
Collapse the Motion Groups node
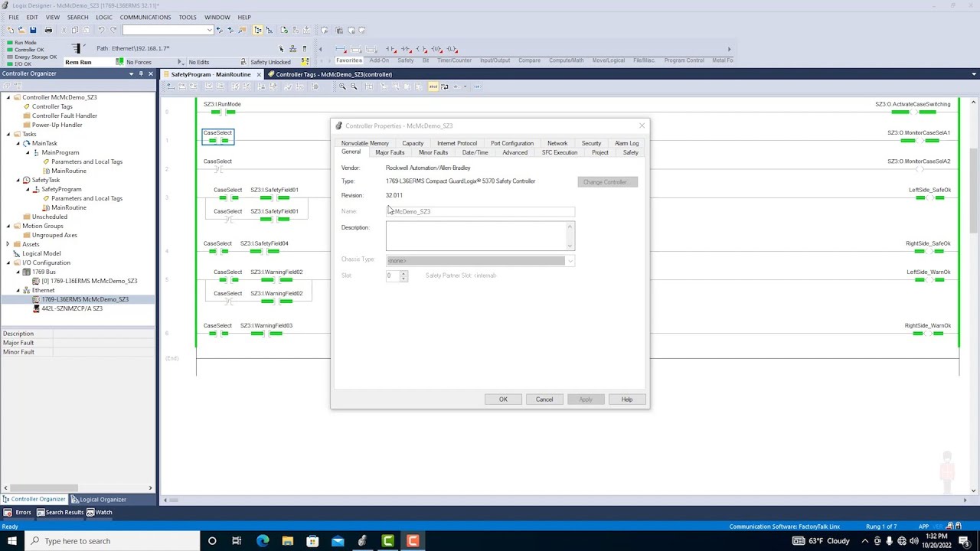pyautogui.click(x=8, y=226)
